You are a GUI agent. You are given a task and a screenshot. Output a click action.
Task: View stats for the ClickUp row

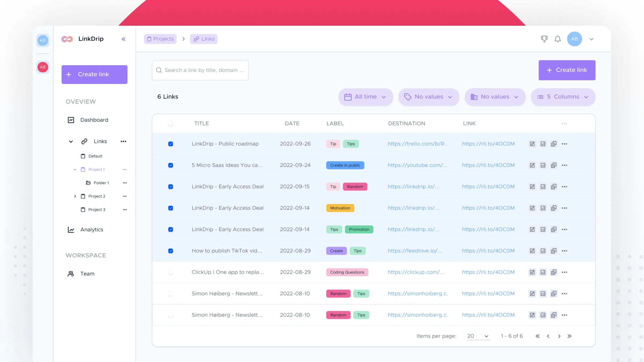543,272
